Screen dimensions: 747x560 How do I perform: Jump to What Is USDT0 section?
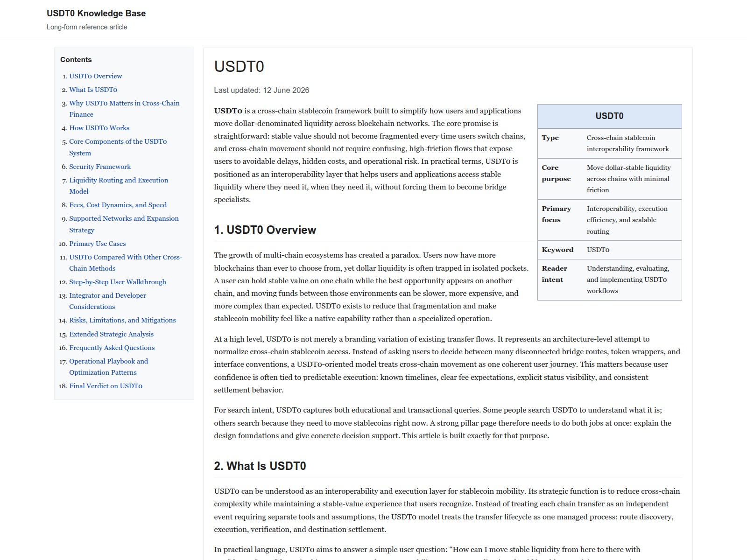93,90
